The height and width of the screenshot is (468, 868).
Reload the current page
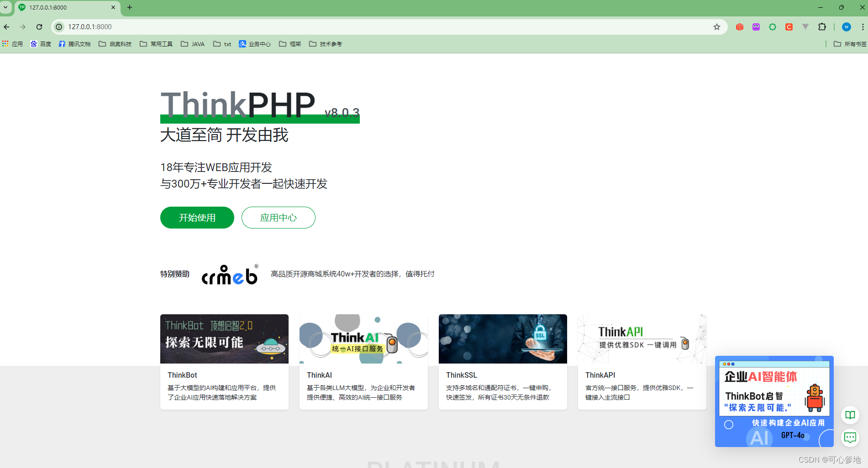coord(39,27)
